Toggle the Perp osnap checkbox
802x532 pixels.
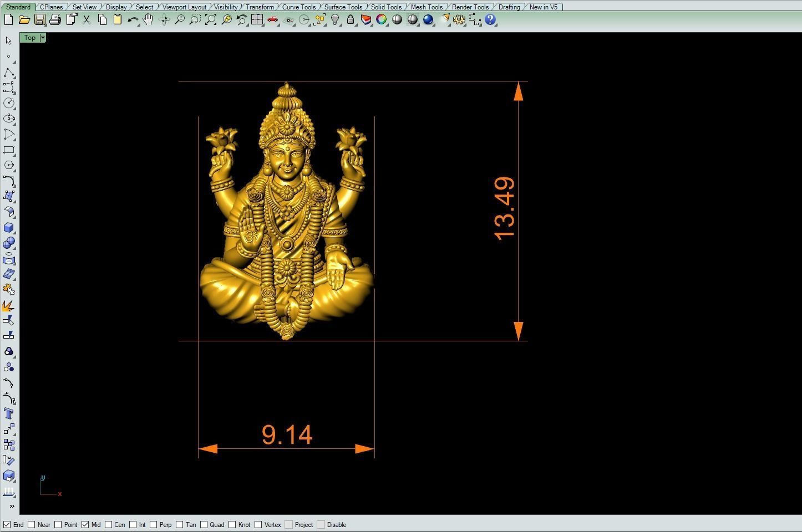154,524
